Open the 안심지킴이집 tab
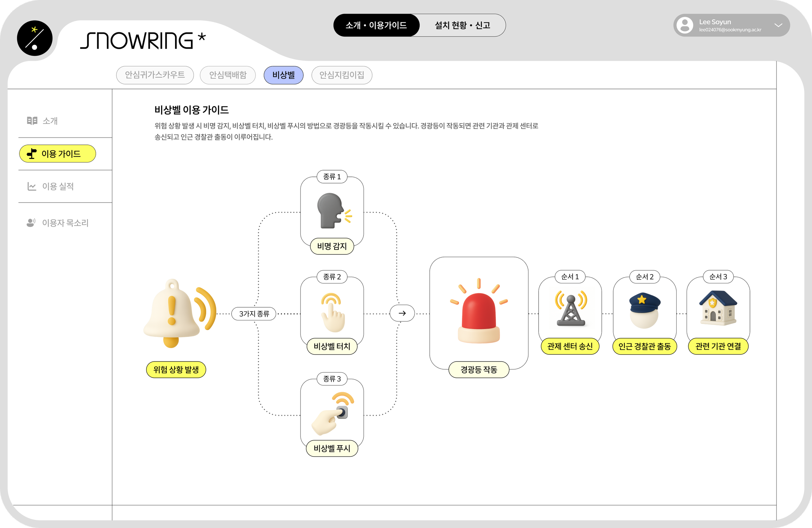Image resolution: width=812 pixels, height=528 pixels. tap(341, 75)
